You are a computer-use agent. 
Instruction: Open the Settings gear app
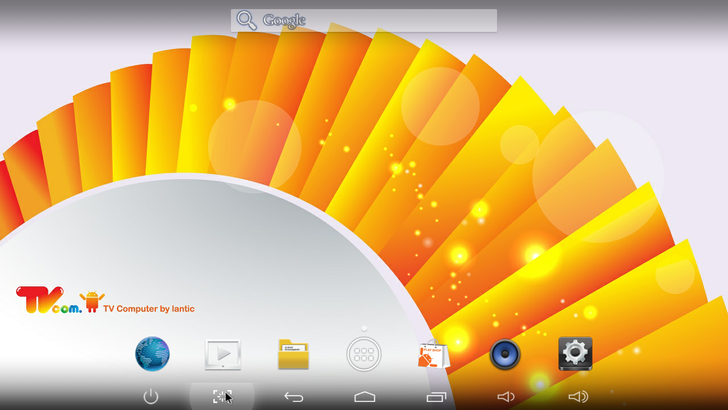click(x=575, y=353)
